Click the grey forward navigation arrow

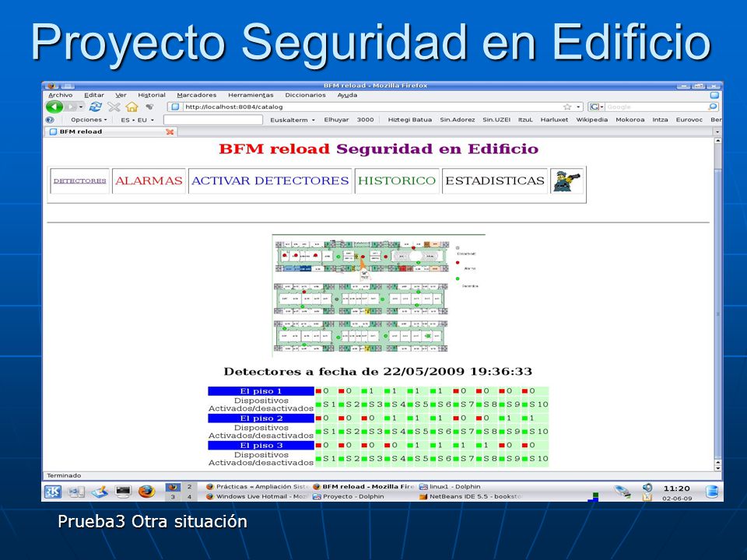71,107
